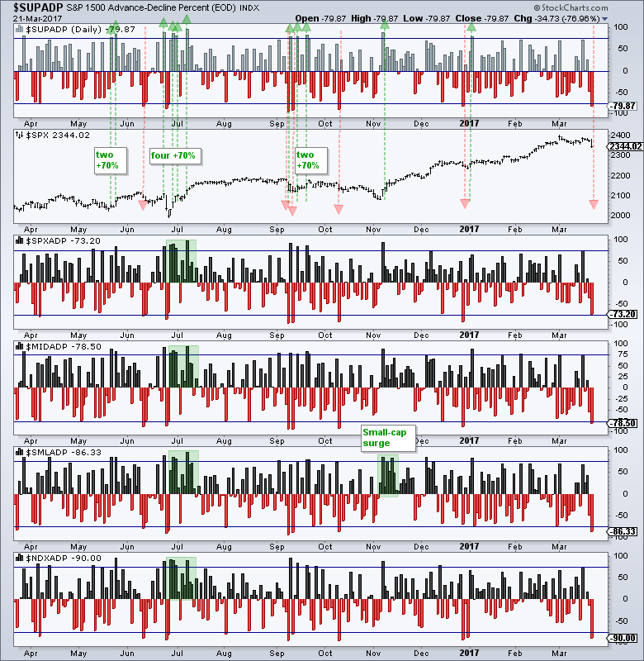The height and width of the screenshot is (661, 644).
Task: Click the High -79.87 value
Action: pos(375,18)
